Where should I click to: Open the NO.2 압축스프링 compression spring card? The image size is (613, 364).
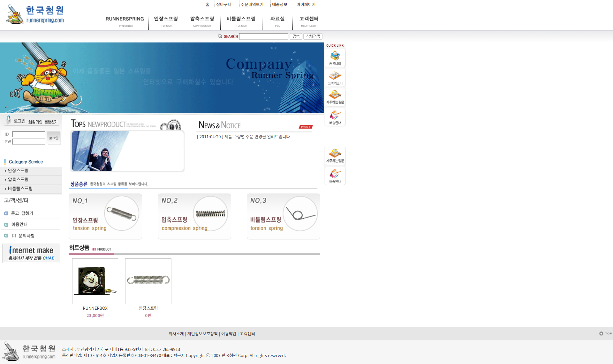[194, 216]
